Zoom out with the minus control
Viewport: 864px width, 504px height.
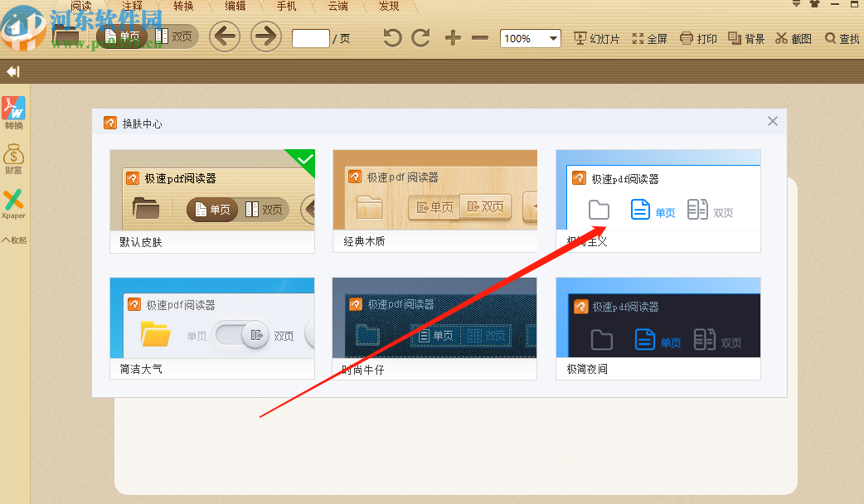point(479,38)
